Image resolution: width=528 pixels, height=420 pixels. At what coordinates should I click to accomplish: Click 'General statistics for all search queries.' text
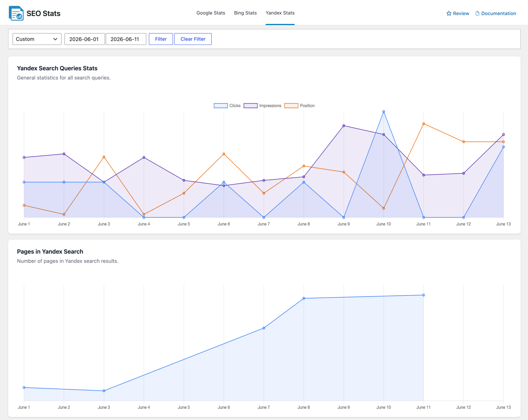pyautogui.click(x=64, y=78)
